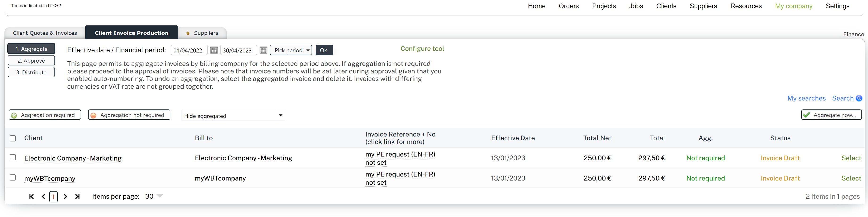868x217 pixels.
Task: Expand the Hide aggregated dropdown
Action: tap(280, 115)
